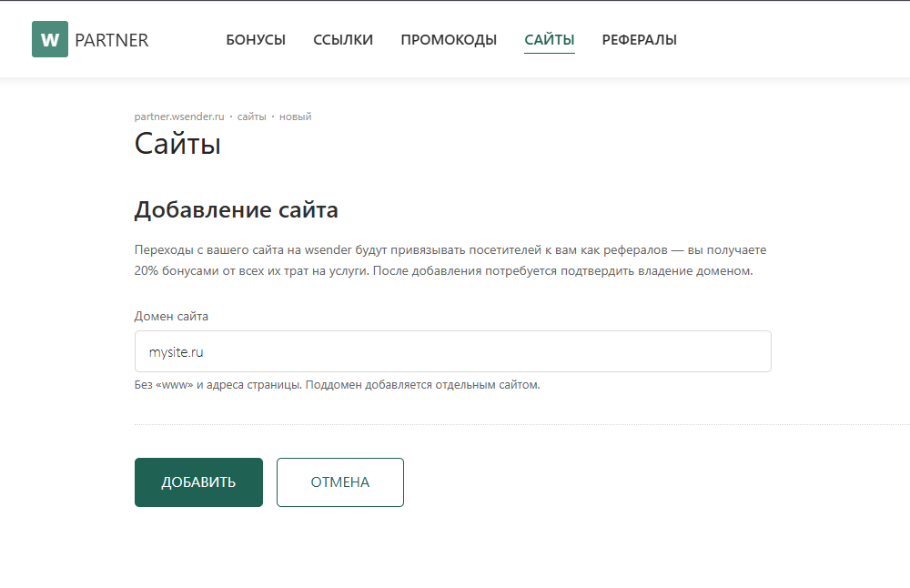Click the PARTNER brand text
The height and width of the screenshot is (588, 910).
click(x=111, y=40)
